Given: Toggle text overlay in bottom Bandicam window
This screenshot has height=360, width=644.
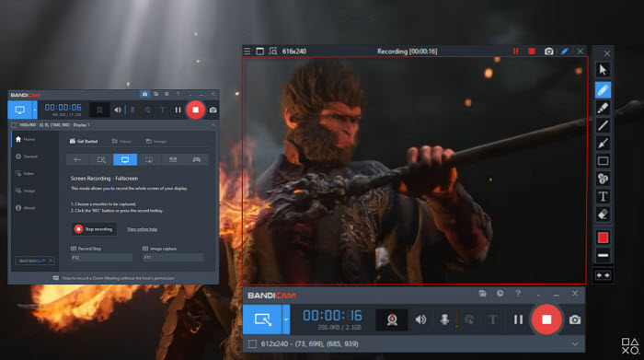Looking at the screenshot, I should [493, 319].
